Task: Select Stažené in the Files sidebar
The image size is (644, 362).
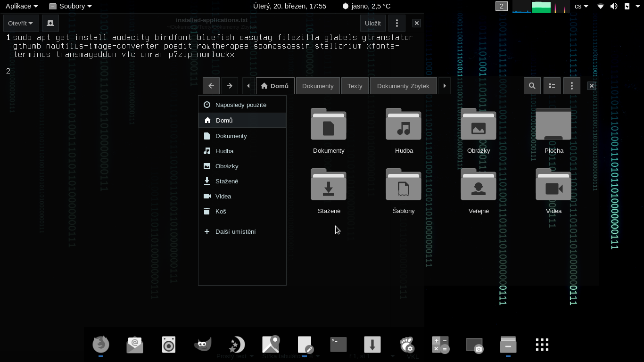Action: click(x=242, y=181)
